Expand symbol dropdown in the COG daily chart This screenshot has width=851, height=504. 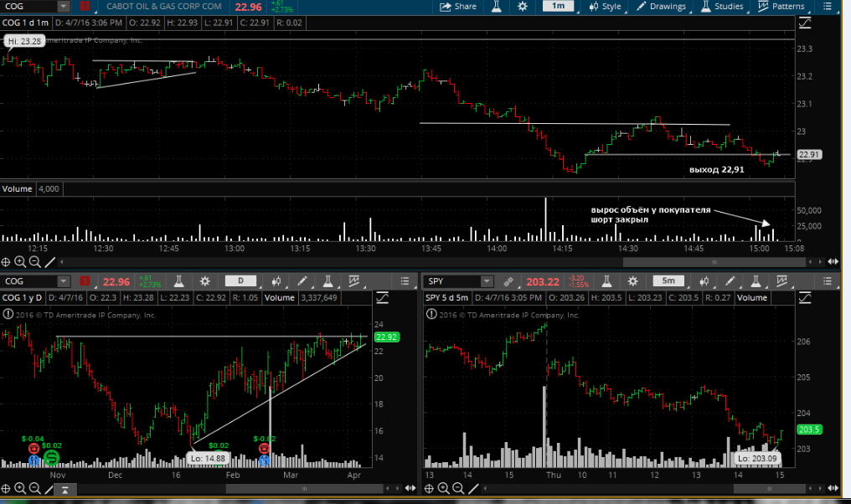[x=64, y=281]
